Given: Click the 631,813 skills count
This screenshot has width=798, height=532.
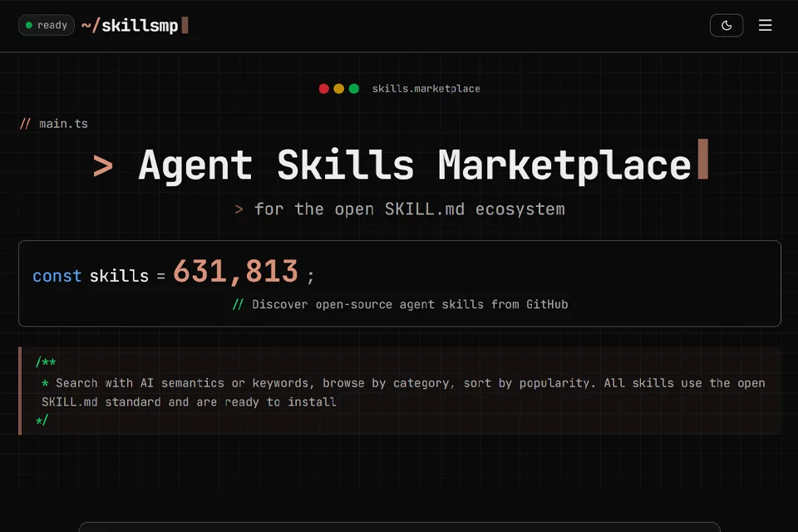Looking at the screenshot, I should click(x=235, y=271).
